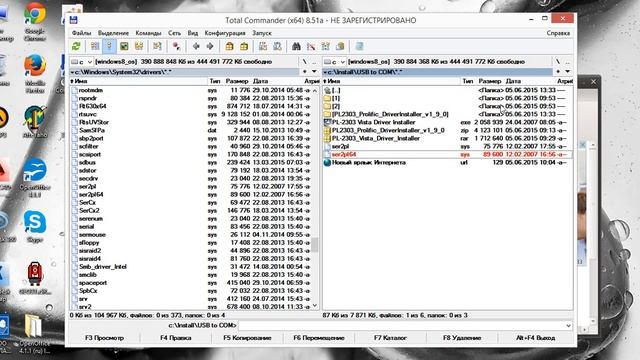640x360 pixels.
Task: Go to root in right panel
Action: (x=558, y=62)
